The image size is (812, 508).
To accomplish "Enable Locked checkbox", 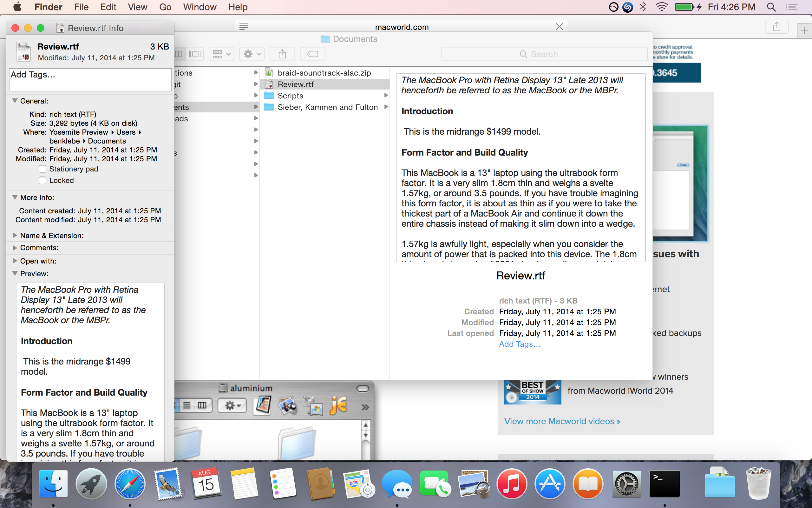I will tap(42, 180).
